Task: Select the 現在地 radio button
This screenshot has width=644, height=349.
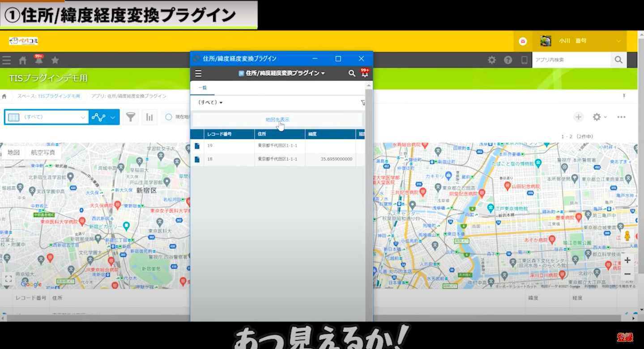Action: pos(169,117)
